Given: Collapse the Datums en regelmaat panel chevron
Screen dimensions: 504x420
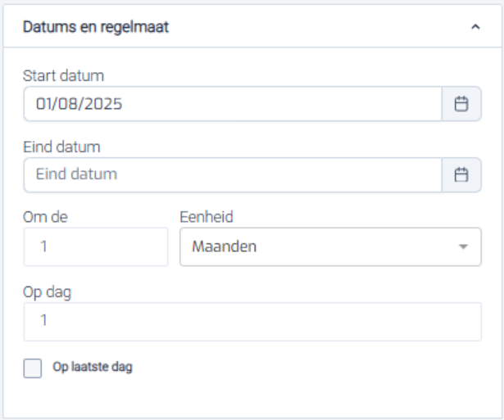Looking at the screenshot, I should [x=475, y=28].
